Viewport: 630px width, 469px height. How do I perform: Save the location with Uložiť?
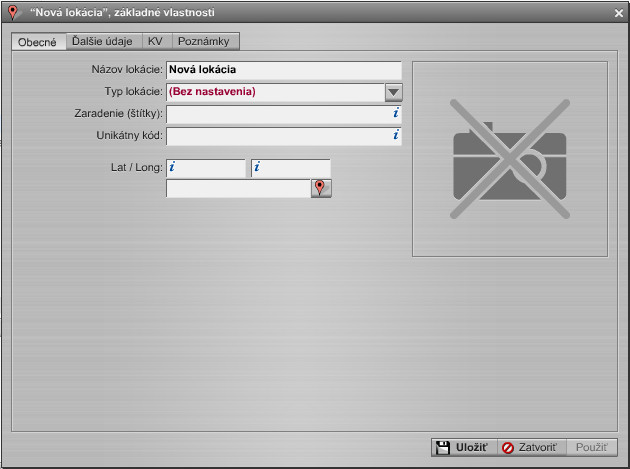coord(463,448)
